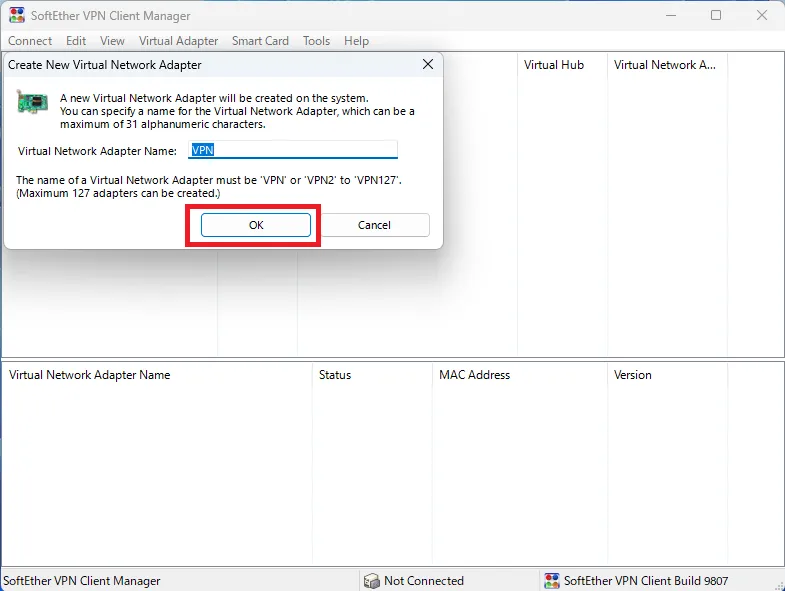Click the Status column header
Viewport: 785px width, 591px height.
(372, 375)
